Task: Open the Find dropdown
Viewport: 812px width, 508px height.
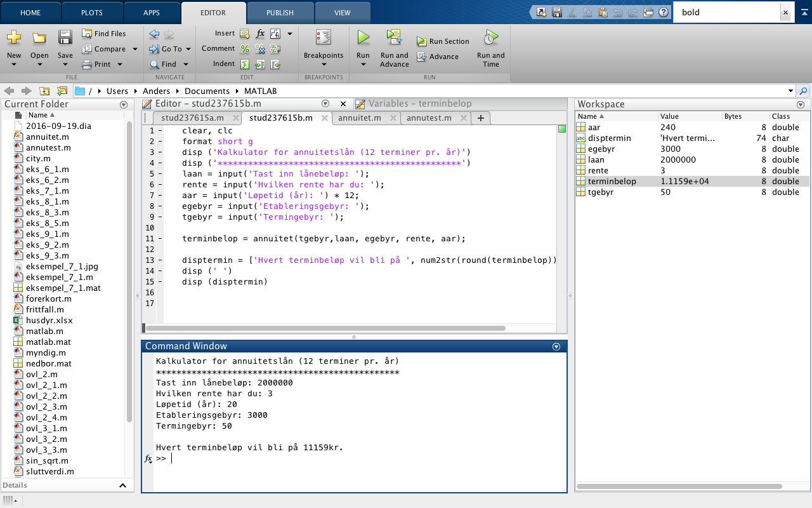Action: [186, 64]
